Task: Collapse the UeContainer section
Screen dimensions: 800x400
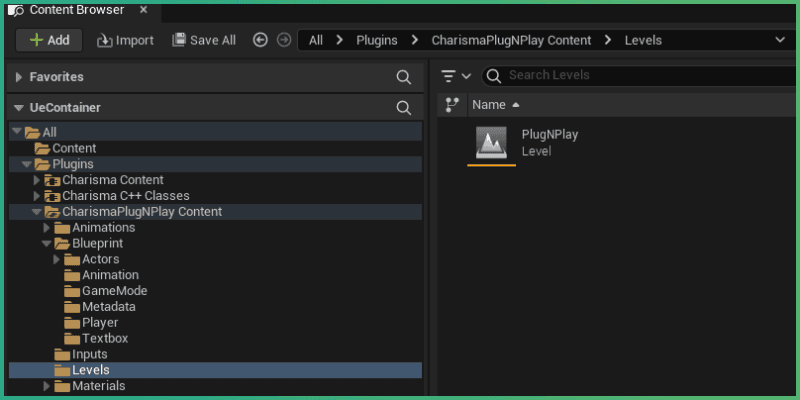Action: coord(19,108)
